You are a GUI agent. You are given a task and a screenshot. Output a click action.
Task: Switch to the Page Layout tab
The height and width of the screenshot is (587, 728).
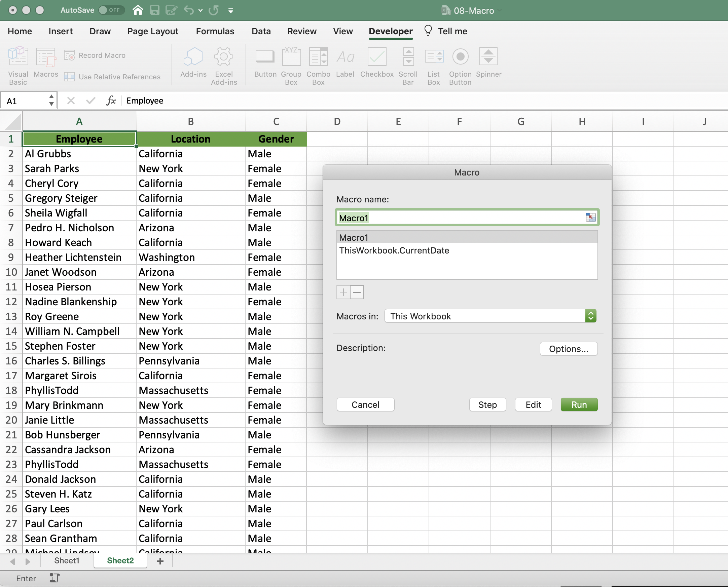(x=153, y=31)
